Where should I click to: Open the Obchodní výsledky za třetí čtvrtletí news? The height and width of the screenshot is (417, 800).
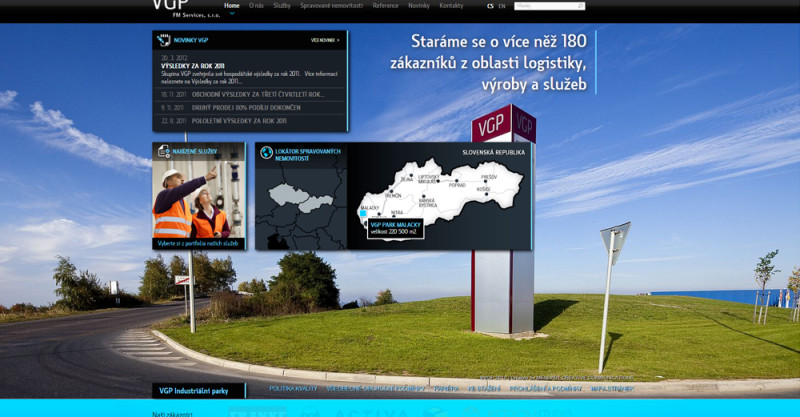258,94
